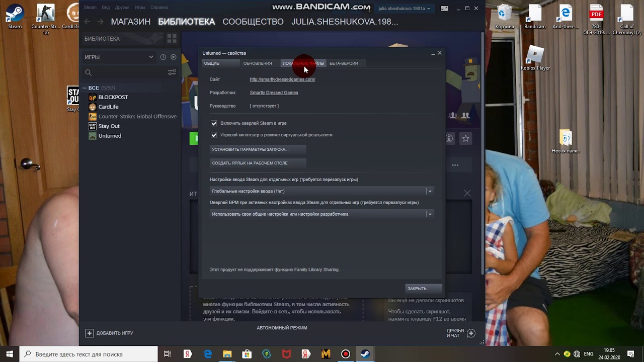Open smartlydressedgames.com website link

click(x=282, y=79)
